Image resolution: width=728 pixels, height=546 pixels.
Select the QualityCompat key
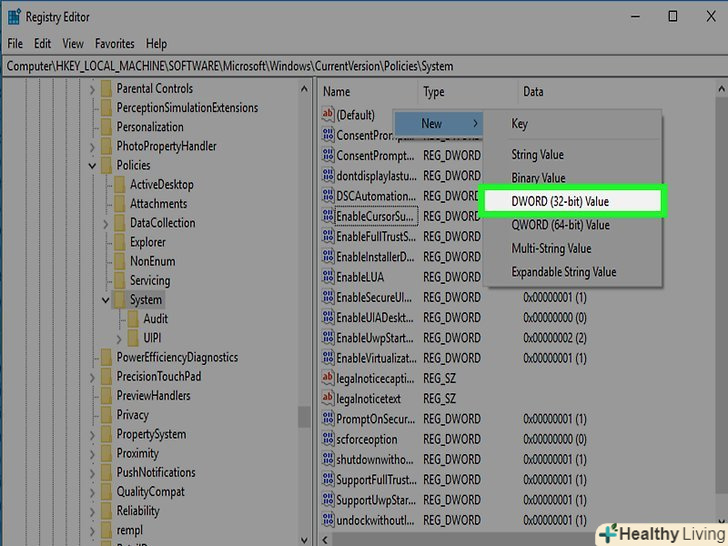tap(150, 492)
